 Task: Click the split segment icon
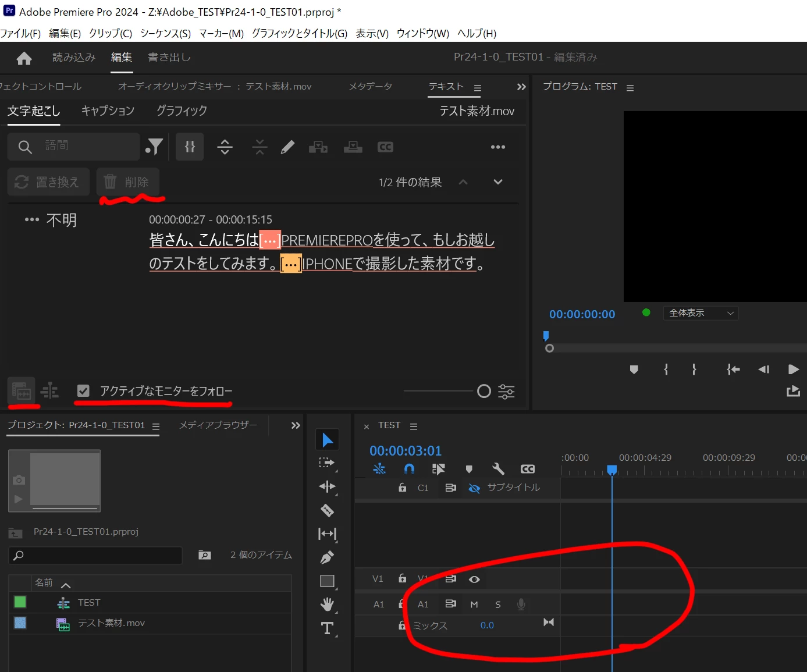click(x=225, y=147)
